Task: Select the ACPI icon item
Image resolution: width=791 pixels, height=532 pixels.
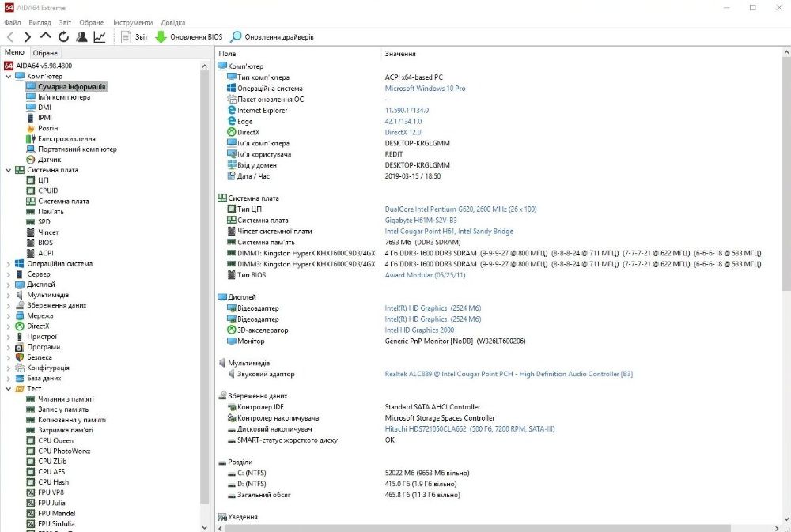Action: click(x=31, y=253)
